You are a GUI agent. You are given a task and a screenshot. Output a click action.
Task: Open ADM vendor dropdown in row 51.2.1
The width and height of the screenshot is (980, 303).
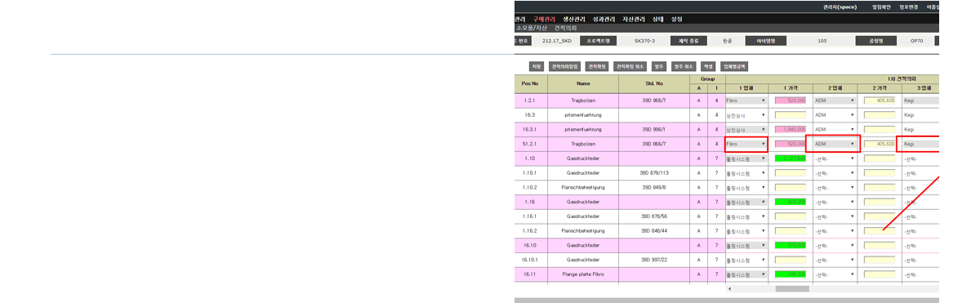tap(835, 144)
